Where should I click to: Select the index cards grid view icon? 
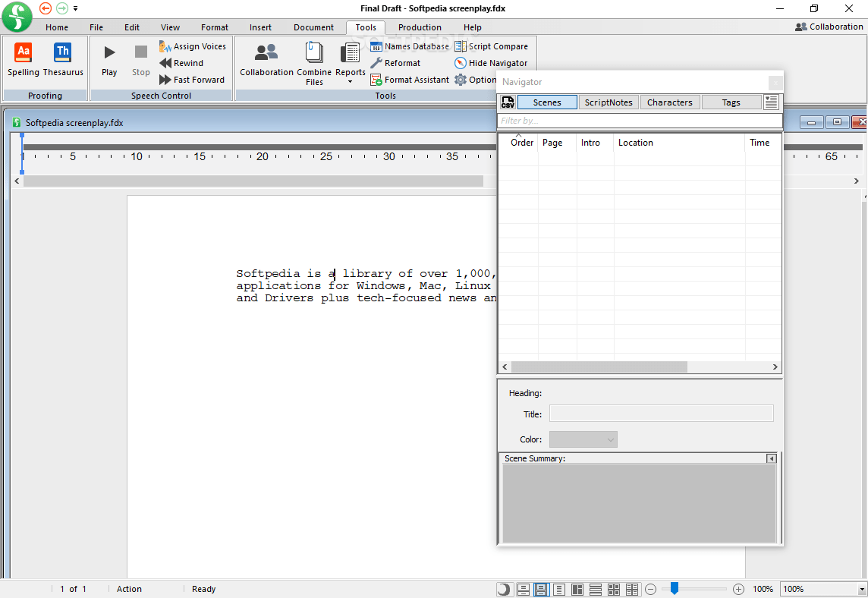click(x=614, y=589)
